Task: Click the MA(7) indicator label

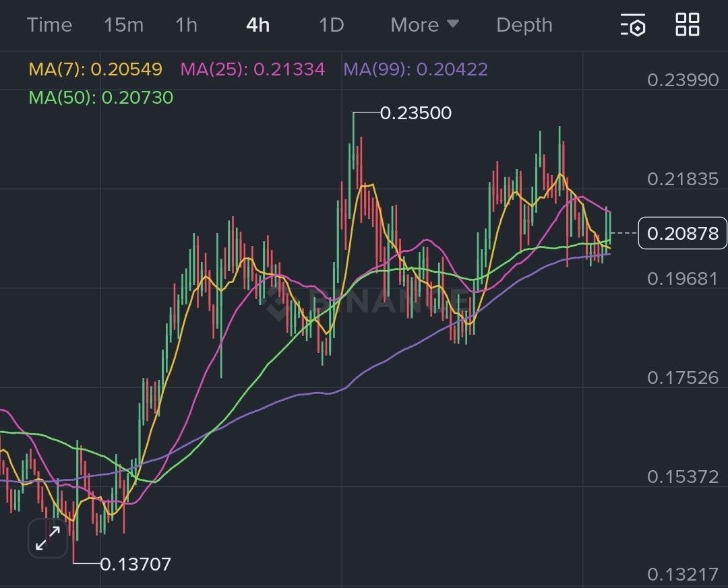Action: [x=95, y=69]
